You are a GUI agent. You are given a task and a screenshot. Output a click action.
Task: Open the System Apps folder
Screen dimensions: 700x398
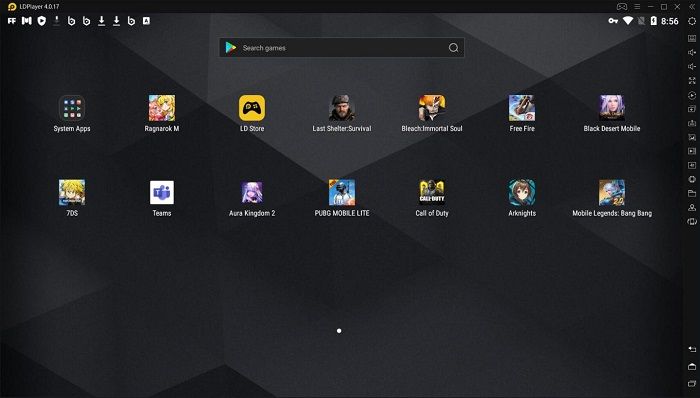click(72, 108)
